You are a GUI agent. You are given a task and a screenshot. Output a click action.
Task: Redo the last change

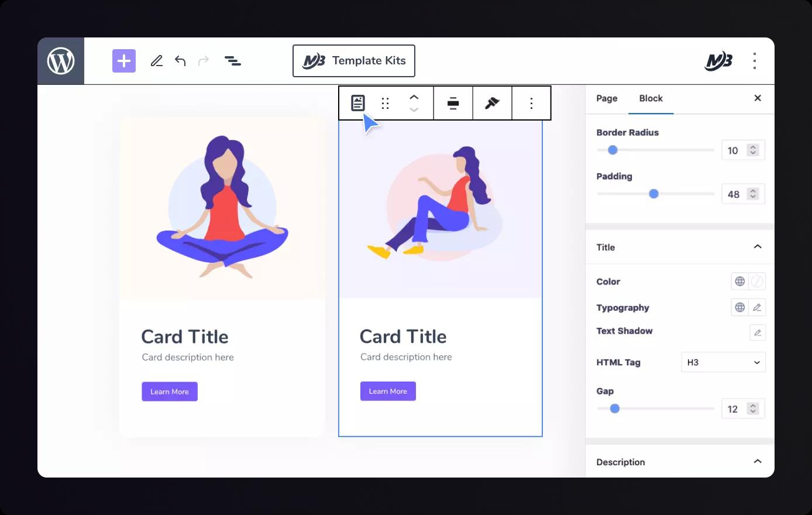203,60
